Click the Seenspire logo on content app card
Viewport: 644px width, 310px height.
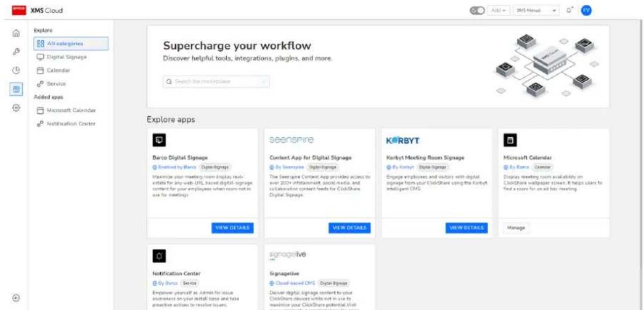pyautogui.click(x=292, y=140)
